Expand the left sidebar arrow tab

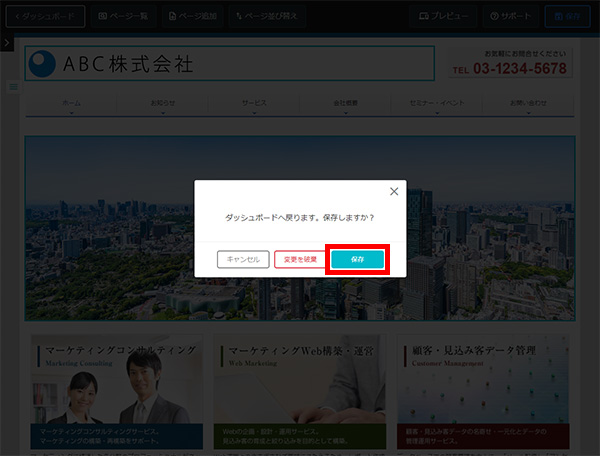pyautogui.click(x=7, y=43)
